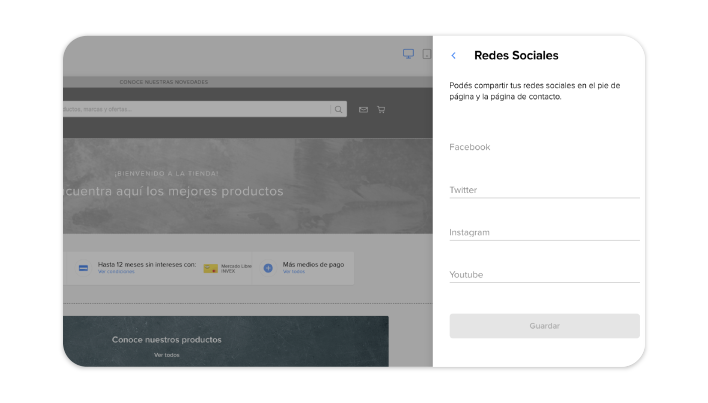The height and width of the screenshot is (403, 708).
Task: Click the Guardar button
Action: pyautogui.click(x=544, y=326)
